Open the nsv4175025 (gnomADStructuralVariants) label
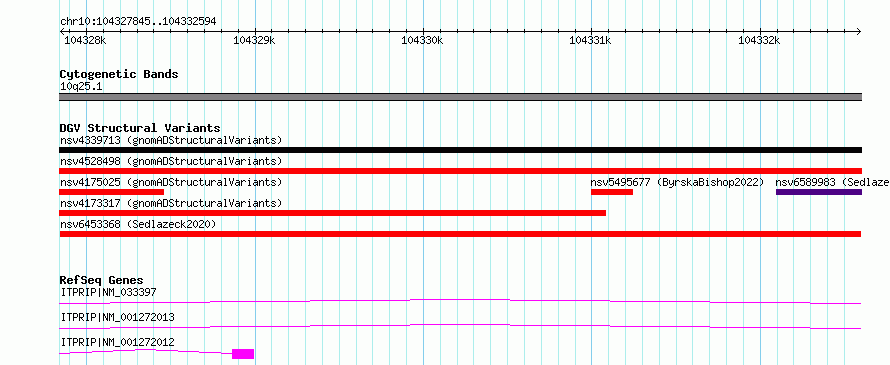Image resolution: width=890 pixels, height=365 pixels. pos(171,182)
